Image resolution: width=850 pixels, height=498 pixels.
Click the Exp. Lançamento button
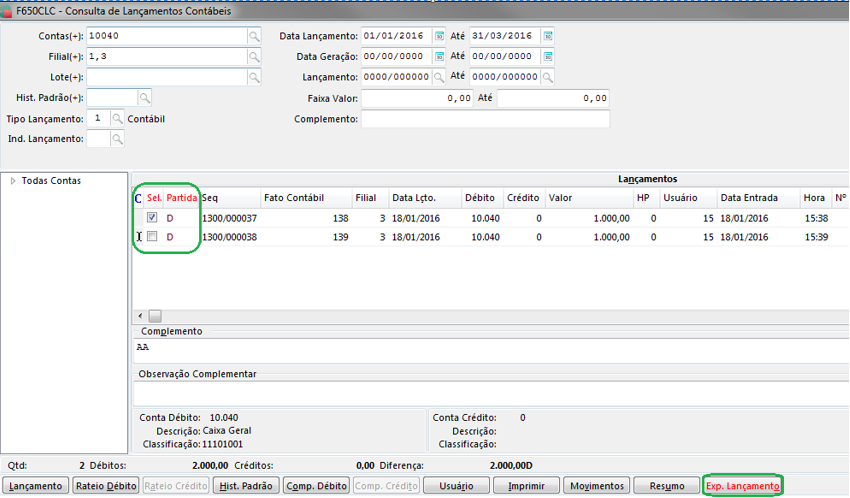(743, 486)
